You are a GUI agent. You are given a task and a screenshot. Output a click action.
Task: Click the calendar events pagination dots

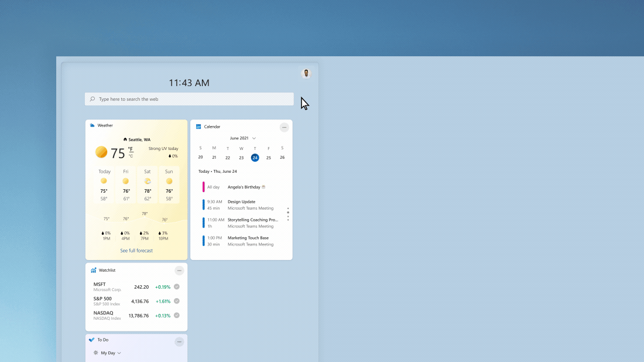pos(287,214)
